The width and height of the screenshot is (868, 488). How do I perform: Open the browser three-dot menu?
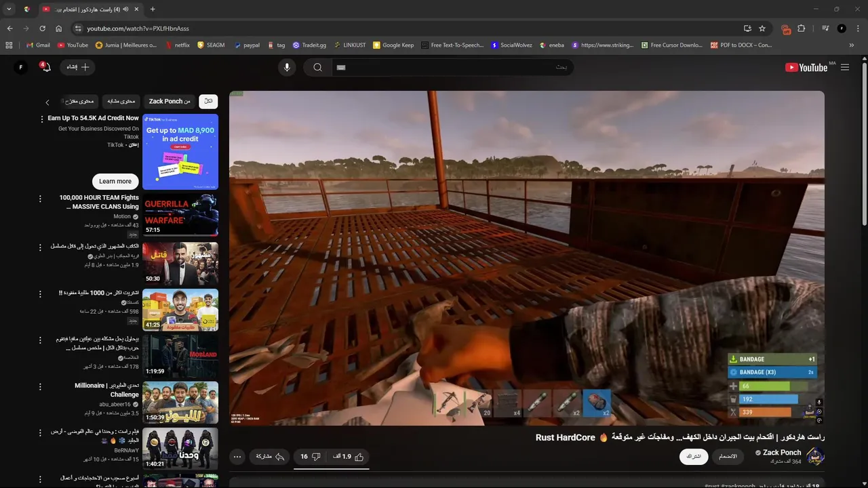click(x=857, y=28)
